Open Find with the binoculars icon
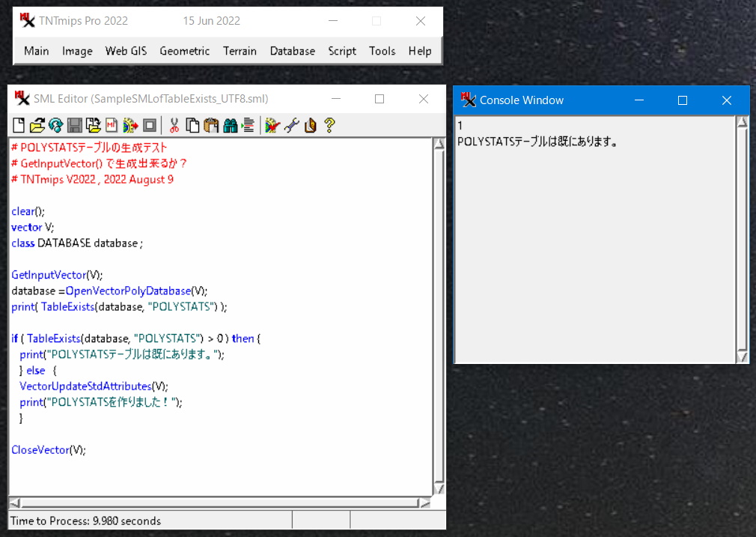Viewport: 756px width, 537px height. pyautogui.click(x=230, y=126)
